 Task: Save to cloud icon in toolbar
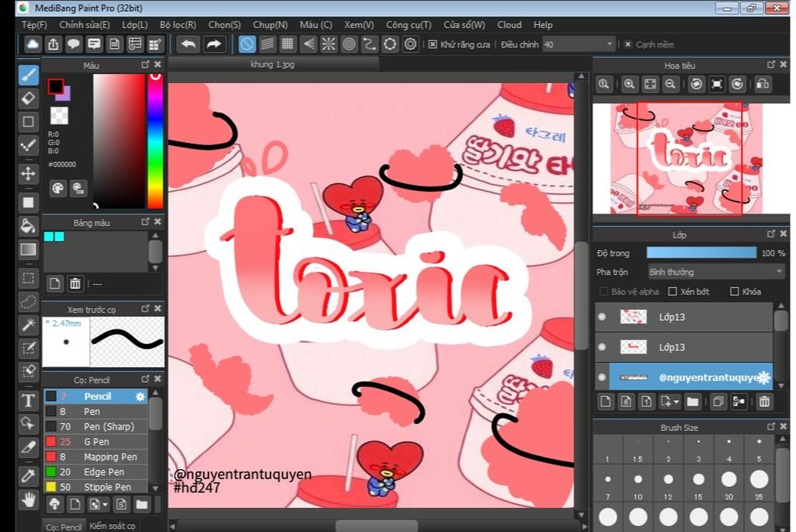pyautogui.click(x=33, y=44)
